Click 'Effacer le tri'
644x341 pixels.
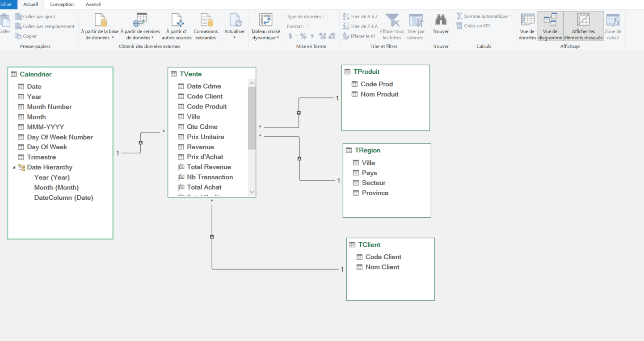pyautogui.click(x=359, y=36)
